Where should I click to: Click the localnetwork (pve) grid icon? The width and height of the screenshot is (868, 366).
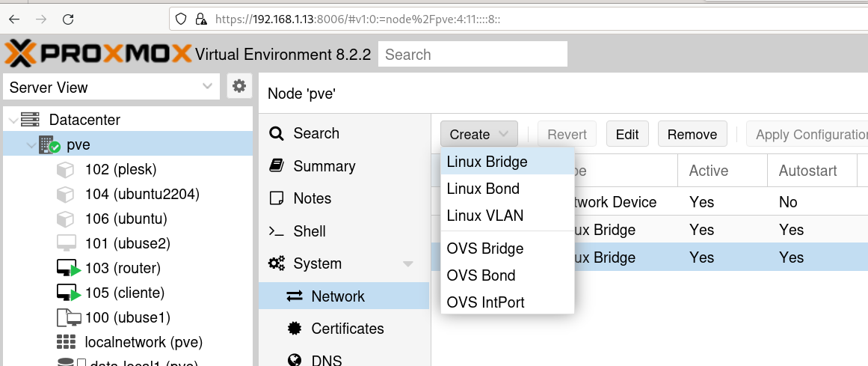click(x=67, y=342)
